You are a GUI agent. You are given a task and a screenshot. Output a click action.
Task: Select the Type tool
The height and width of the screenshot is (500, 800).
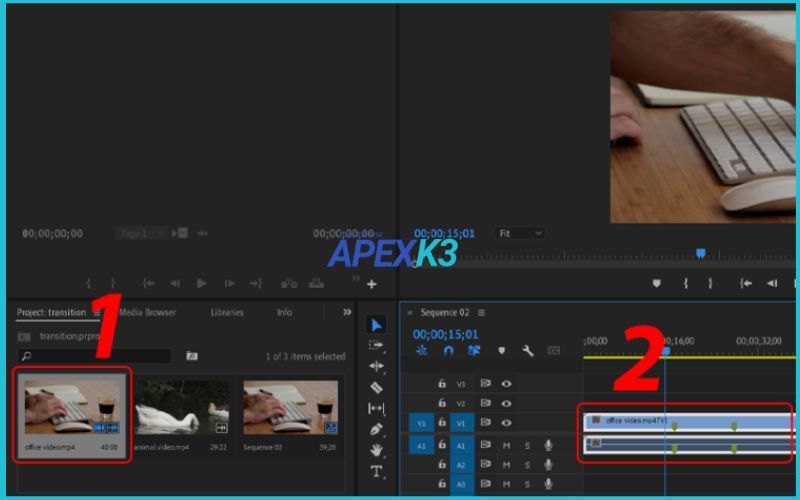[x=376, y=472]
